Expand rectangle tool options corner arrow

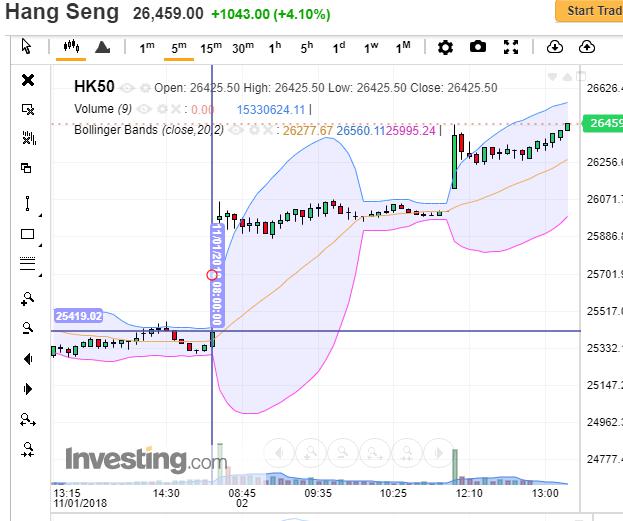pyautogui.click(x=40, y=245)
